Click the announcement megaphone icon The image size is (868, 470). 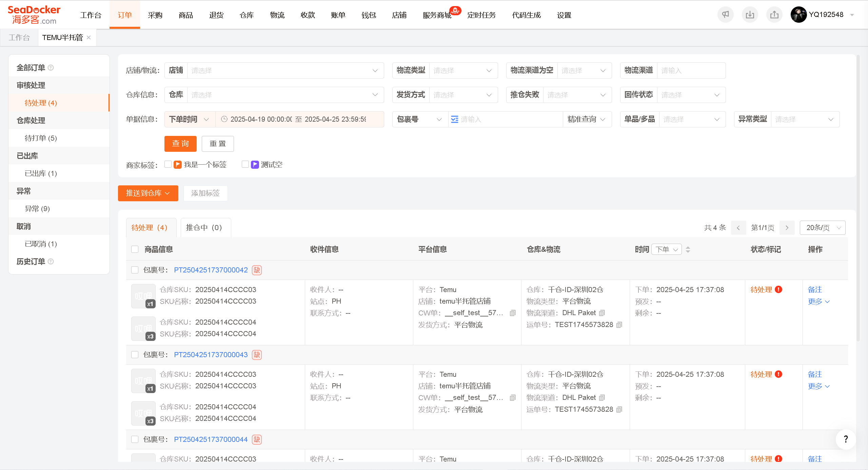[x=725, y=15]
